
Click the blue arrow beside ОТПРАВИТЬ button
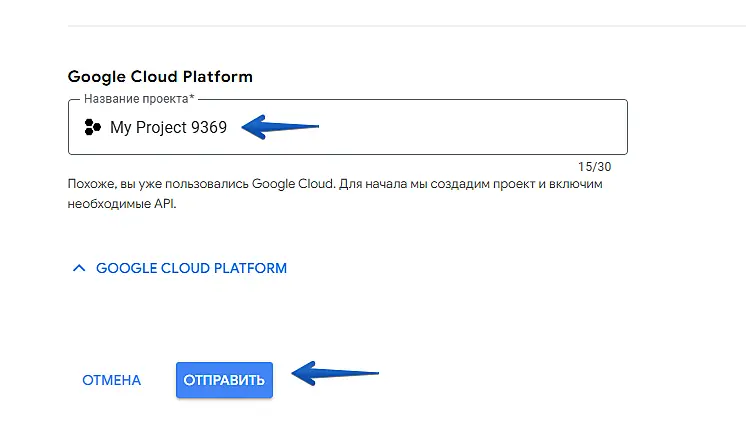[334, 374]
